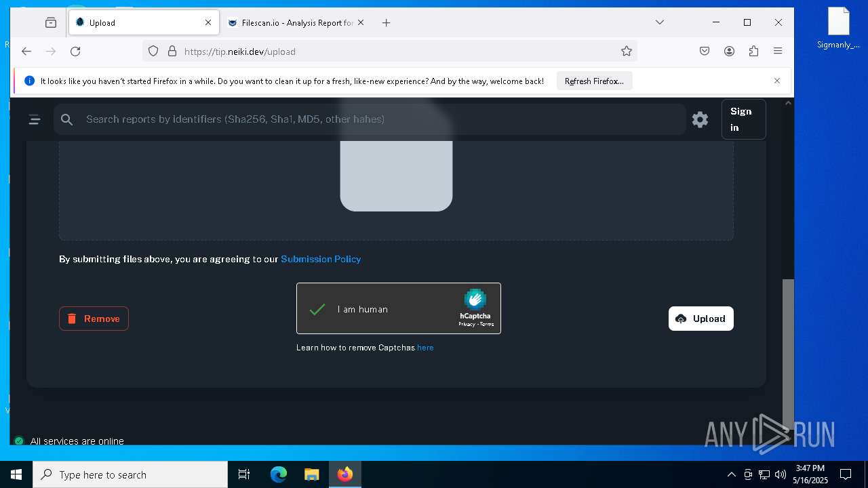The width and height of the screenshot is (868, 488).
Task: Open Windows Start menu
Action: (16, 474)
